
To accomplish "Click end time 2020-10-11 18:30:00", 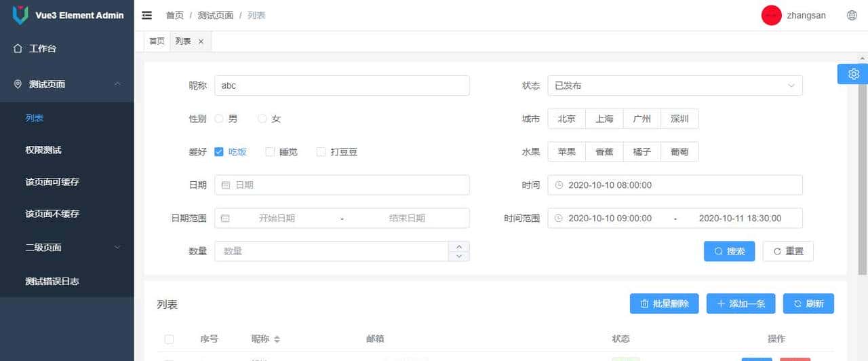I will click(x=740, y=218).
